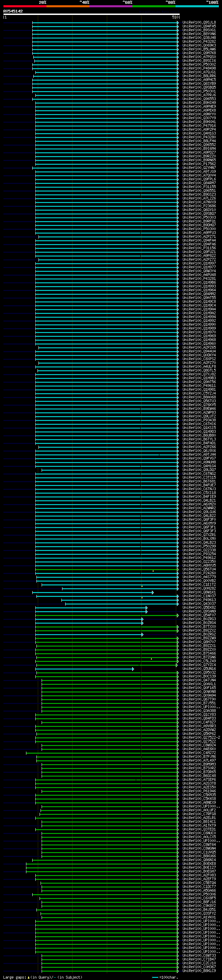Screen dimensions: 222x980
Task: Select hit label UniRef100_Q307Y9
Action: point(199,118)
